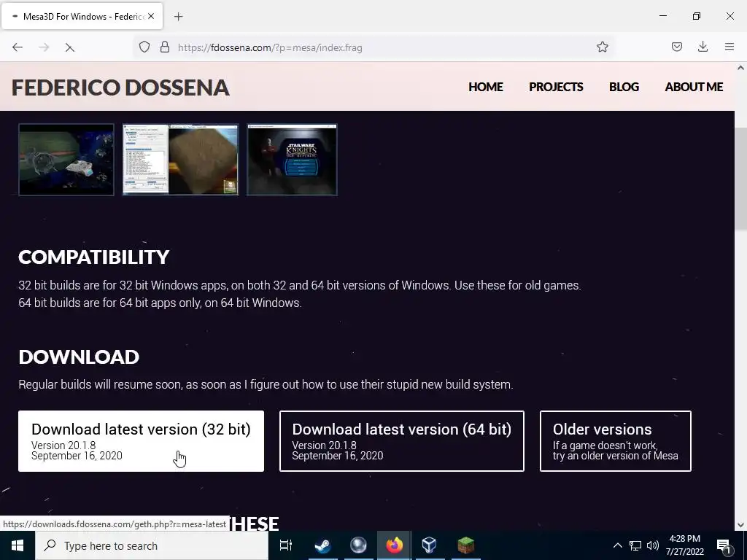Screen dimensions: 747x560
Task: Close the Mesa3D For Windows tab
Action: [151, 16]
